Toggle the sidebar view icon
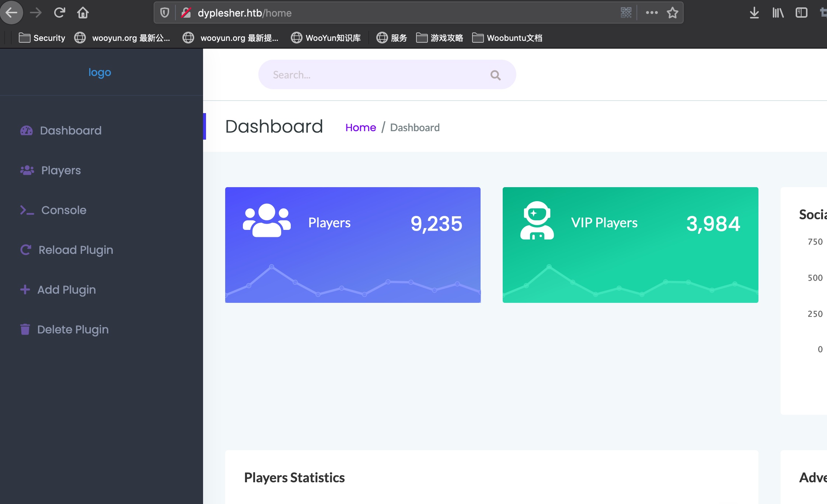 tap(801, 13)
